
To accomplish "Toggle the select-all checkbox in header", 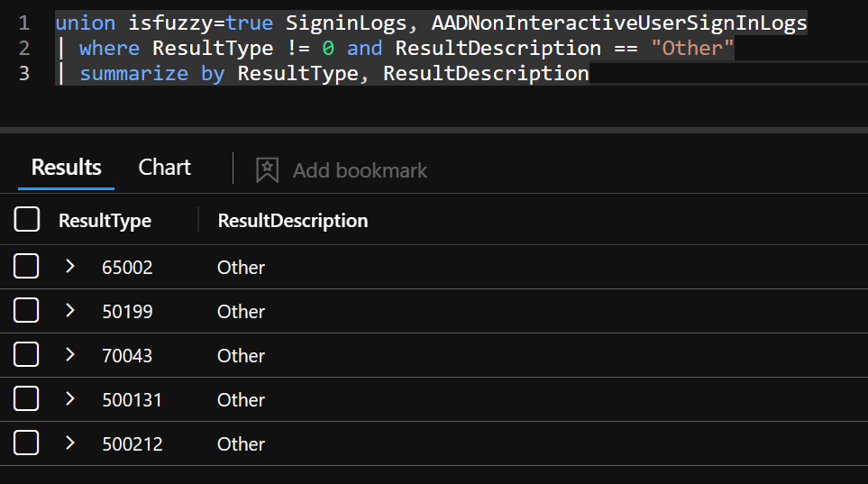I will [x=26, y=219].
